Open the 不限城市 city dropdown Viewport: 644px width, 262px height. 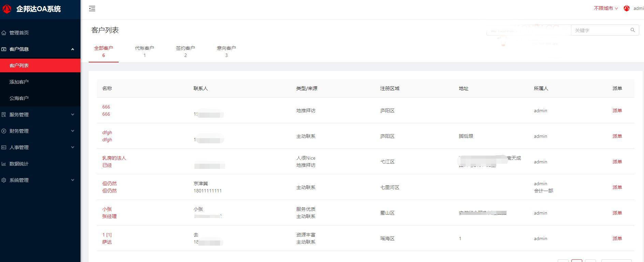(x=605, y=9)
